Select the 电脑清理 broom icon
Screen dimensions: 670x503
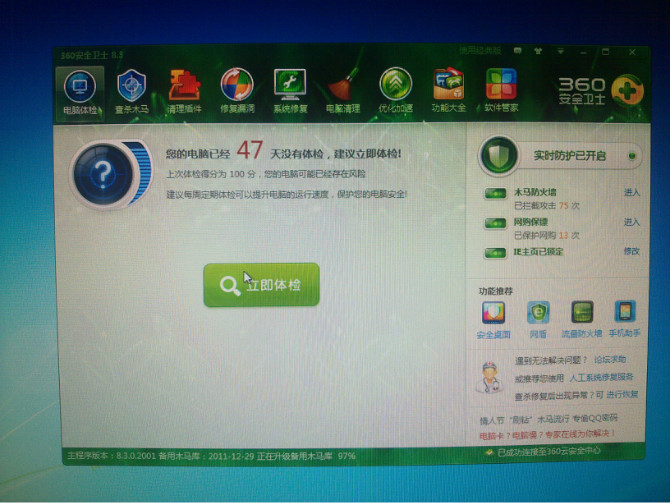tap(343, 91)
